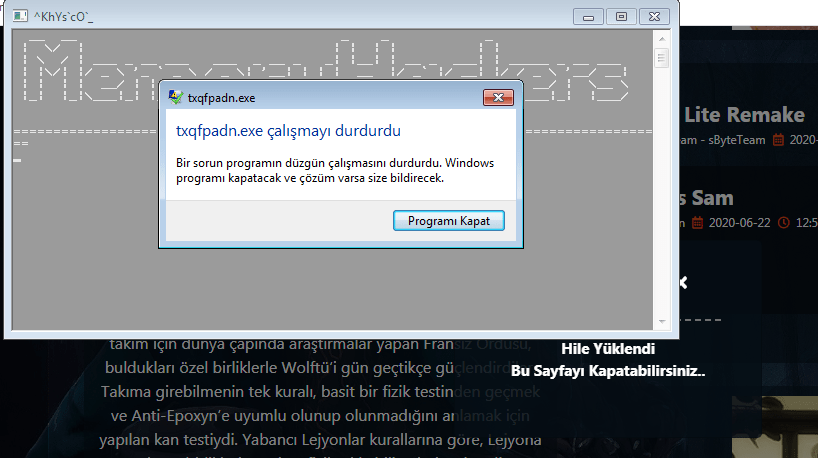Click the Programı Kapat button
The image size is (818, 458).
[449, 221]
